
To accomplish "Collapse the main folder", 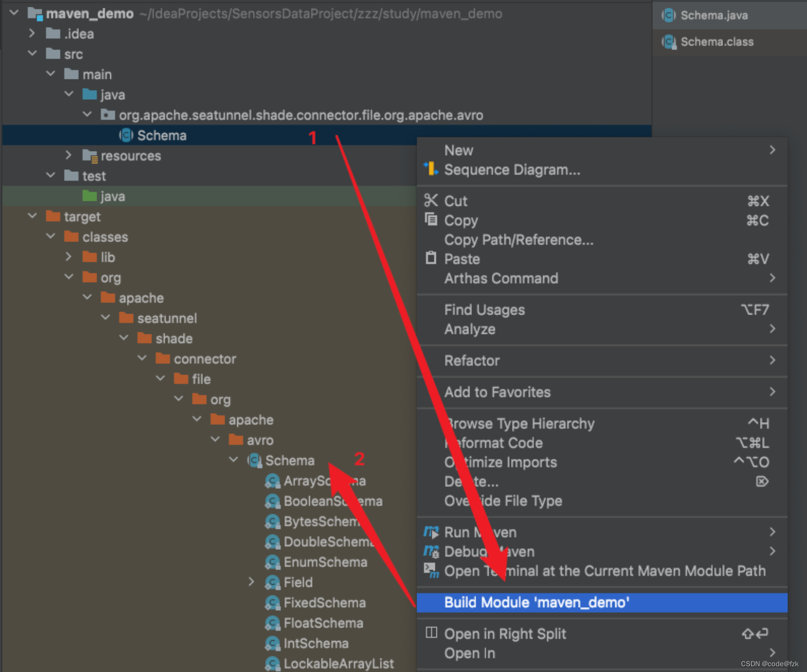I will 51,74.
